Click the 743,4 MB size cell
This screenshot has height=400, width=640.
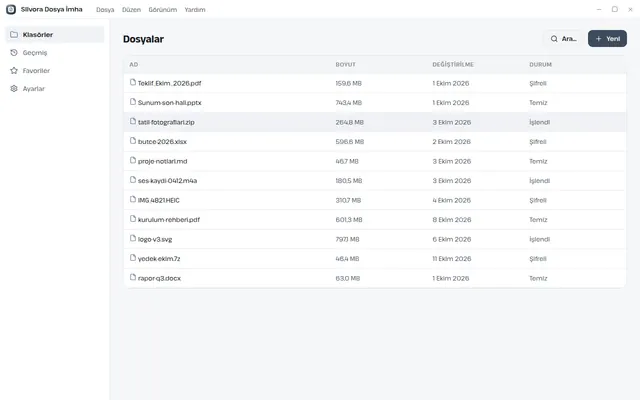[x=349, y=103]
